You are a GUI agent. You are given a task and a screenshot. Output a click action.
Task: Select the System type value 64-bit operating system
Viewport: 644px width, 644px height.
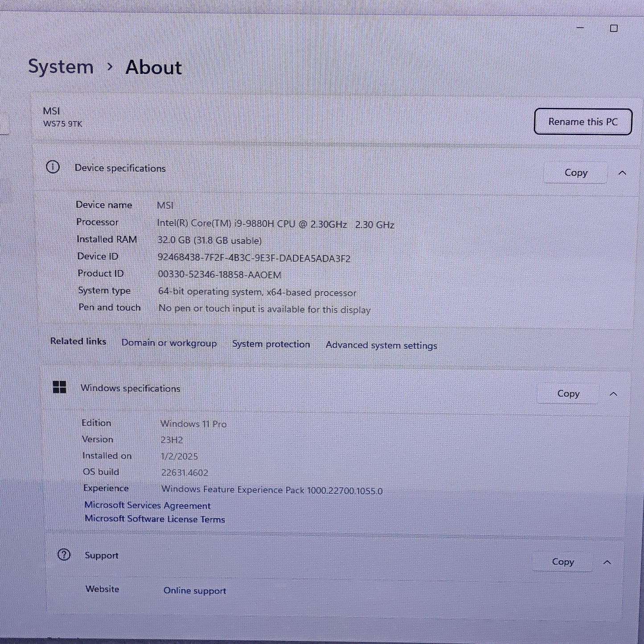tap(257, 292)
